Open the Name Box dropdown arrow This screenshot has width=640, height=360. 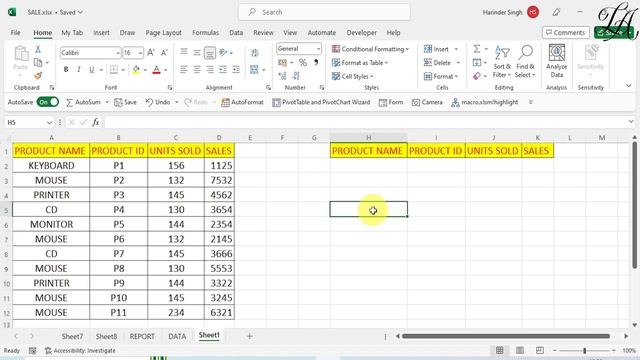49,122
